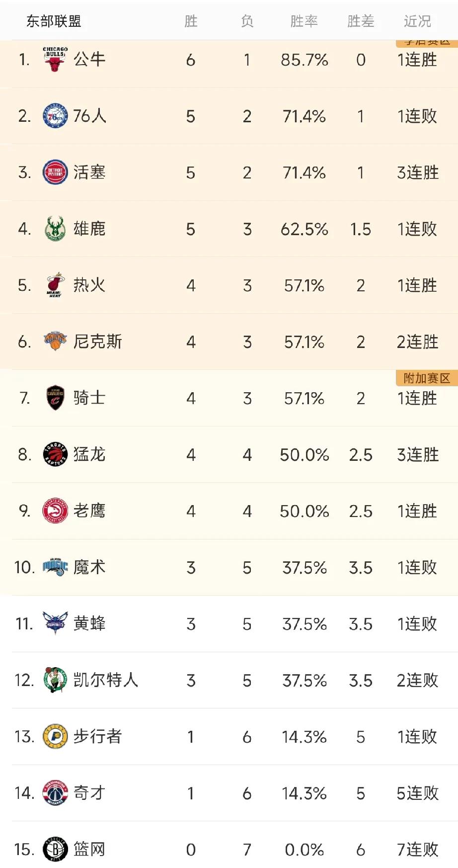Click the Chicago Bulls team logo
This screenshot has height=868, width=458.
(x=55, y=59)
